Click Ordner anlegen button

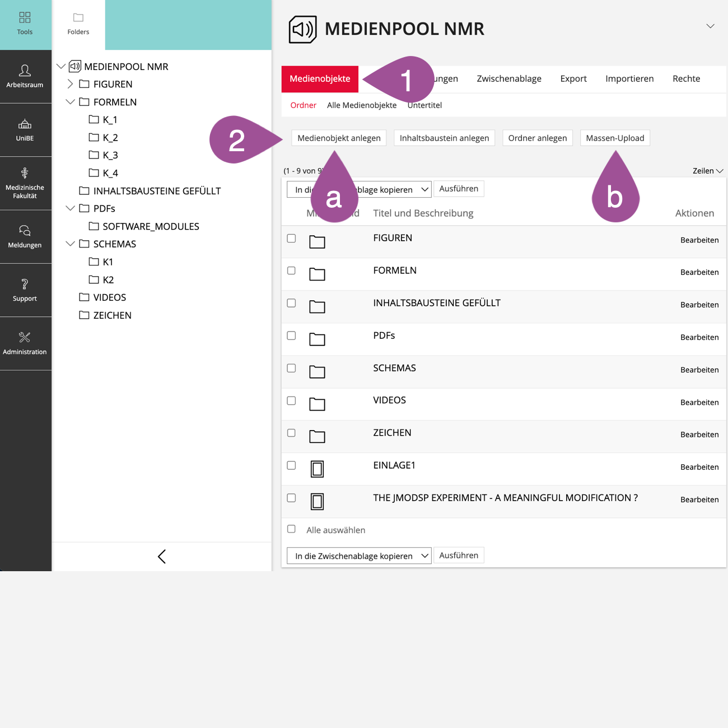click(537, 138)
